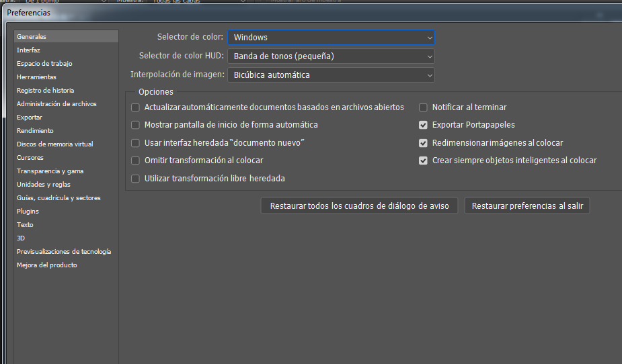Enable Notificar al terminar checkbox
This screenshot has width=622, height=364.
pos(423,107)
